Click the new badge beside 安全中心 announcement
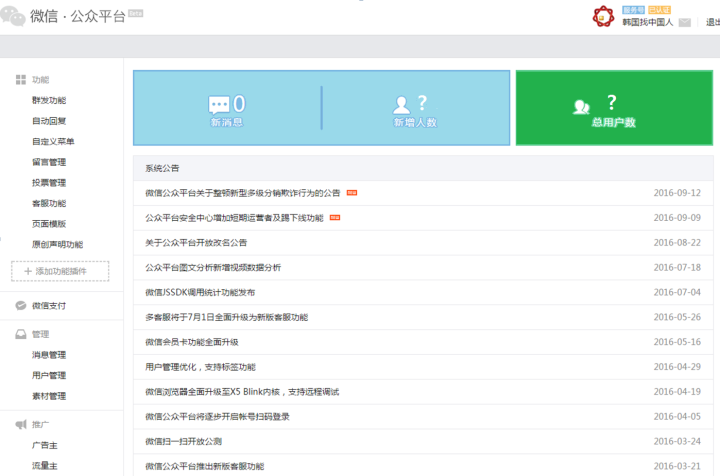 335,218
